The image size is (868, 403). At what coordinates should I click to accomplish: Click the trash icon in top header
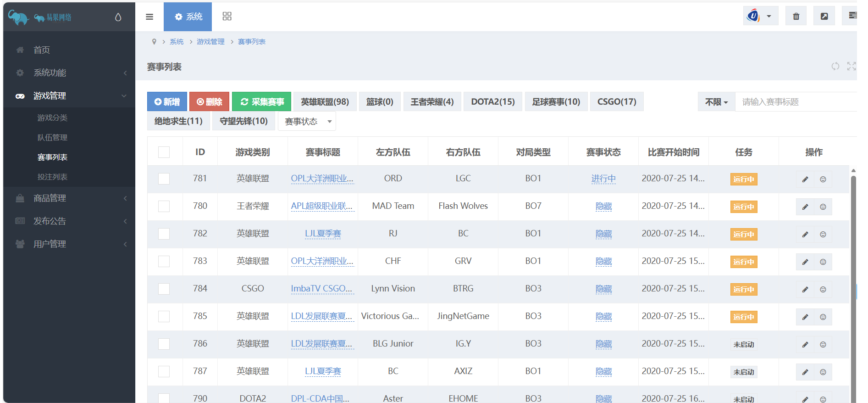(x=796, y=17)
